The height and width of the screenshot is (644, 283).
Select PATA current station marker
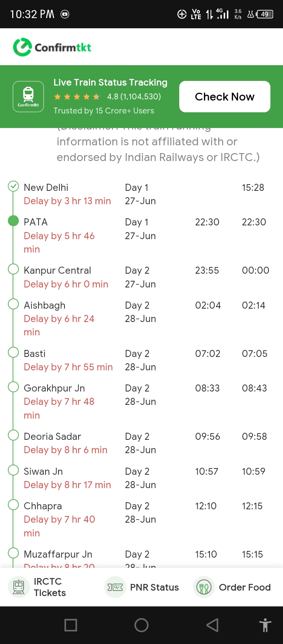pos(13,221)
